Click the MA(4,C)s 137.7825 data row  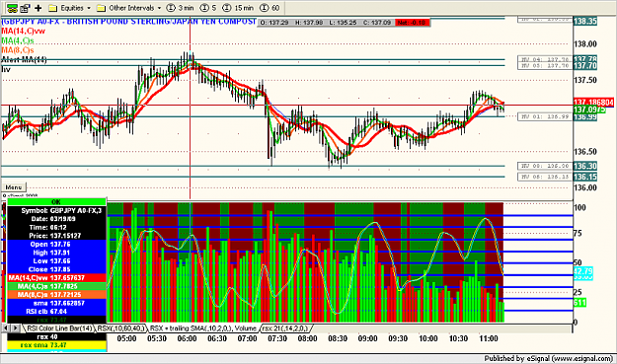[x=56, y=286]
